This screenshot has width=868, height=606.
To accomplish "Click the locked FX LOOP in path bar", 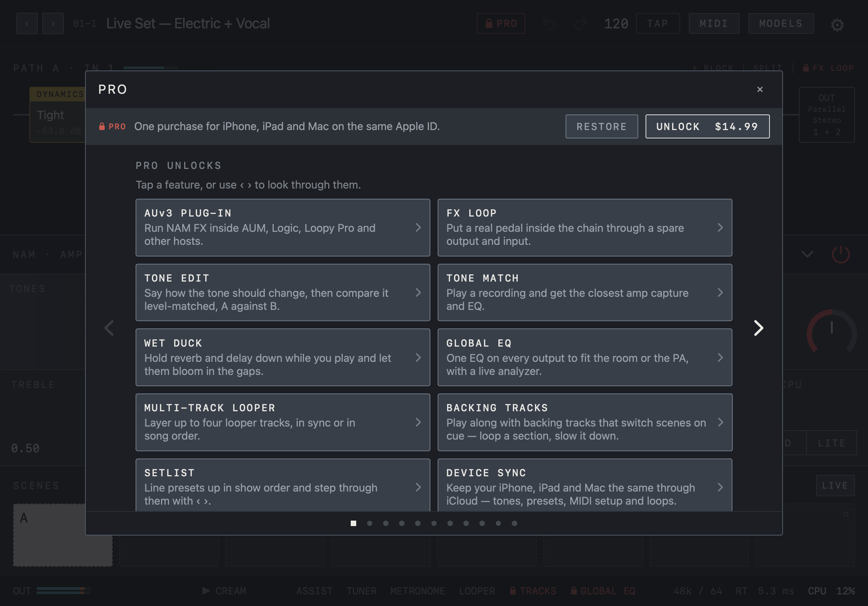I will pos(828,68).
